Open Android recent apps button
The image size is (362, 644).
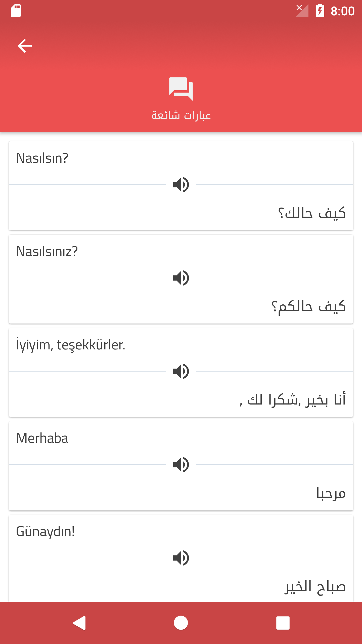coord(283,623)
